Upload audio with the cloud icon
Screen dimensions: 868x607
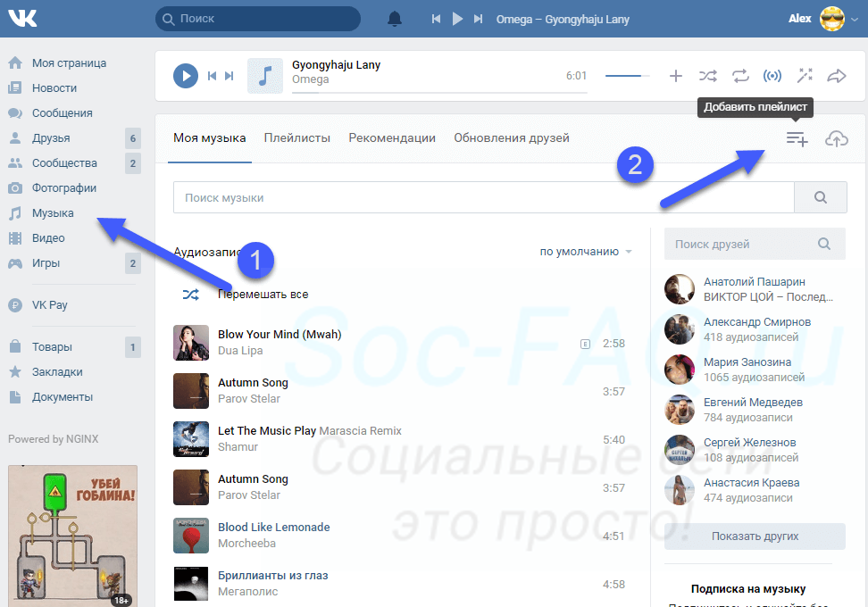tap(837, 139)
